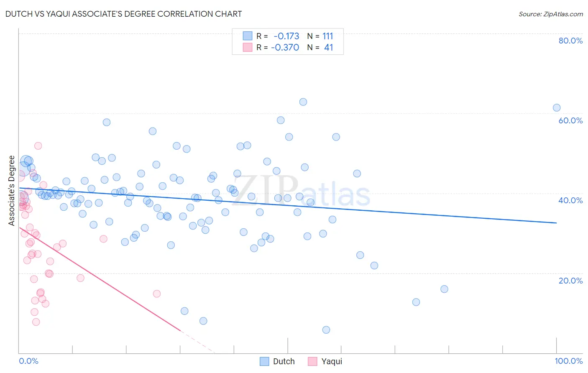Open the ZipAtlas.com source link
Screen dimensions: 588x373
551,14
